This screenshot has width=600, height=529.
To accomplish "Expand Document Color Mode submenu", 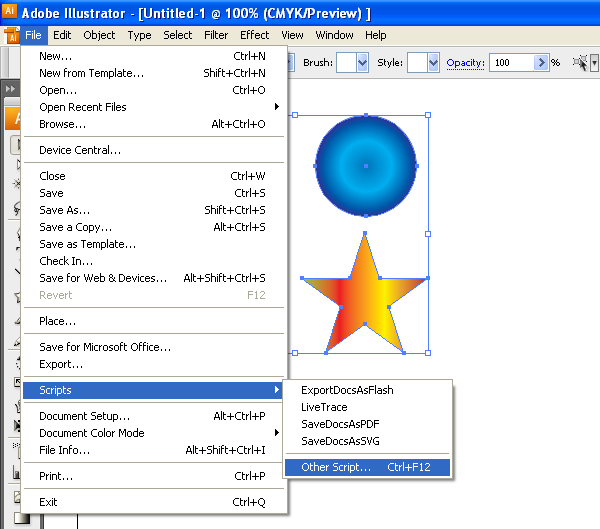I will [153, 433].
